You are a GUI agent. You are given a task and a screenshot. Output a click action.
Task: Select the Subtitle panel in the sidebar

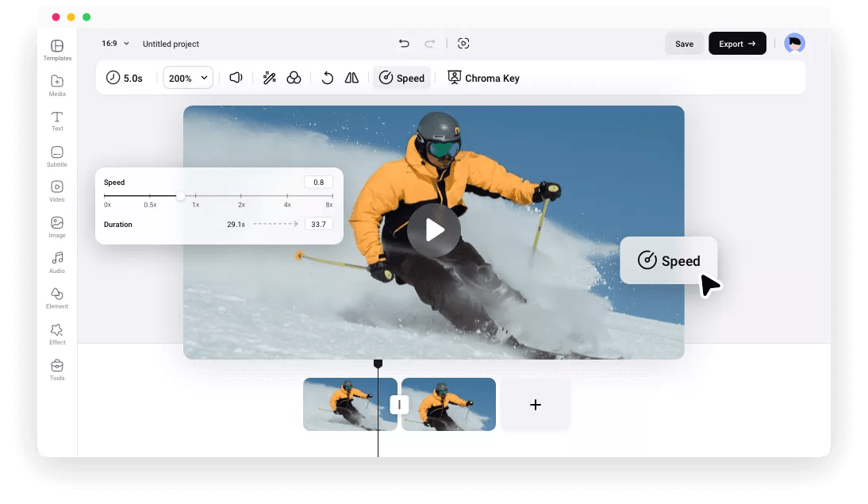56,156
